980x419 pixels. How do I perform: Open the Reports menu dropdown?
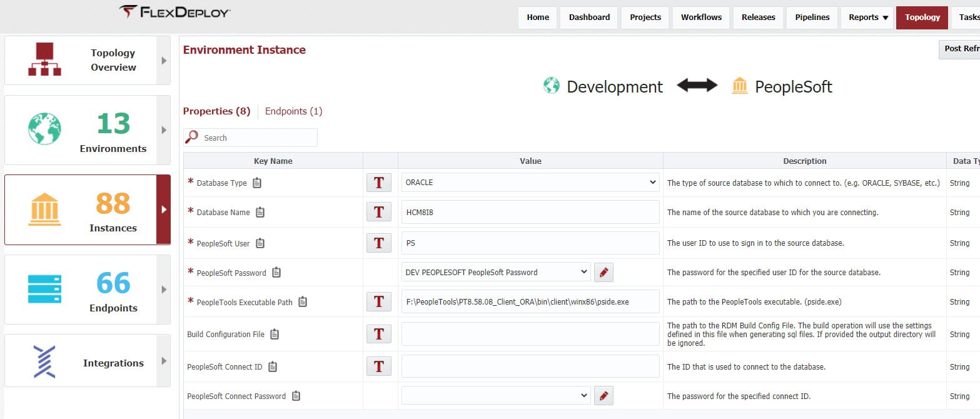tap(868, 18)
